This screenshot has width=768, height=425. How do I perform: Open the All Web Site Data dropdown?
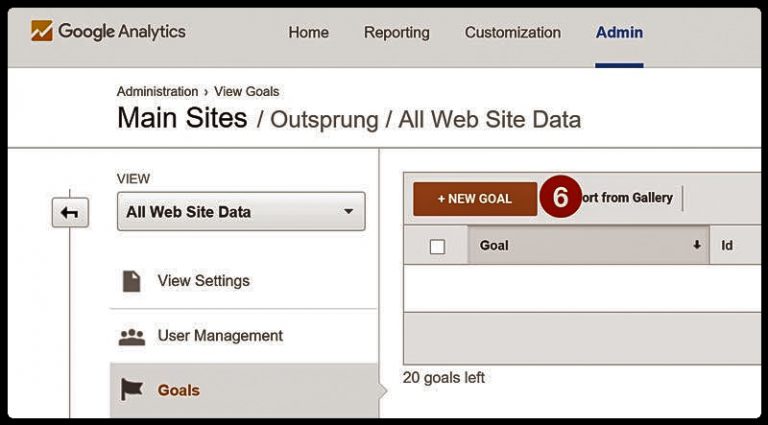point(241,212)
